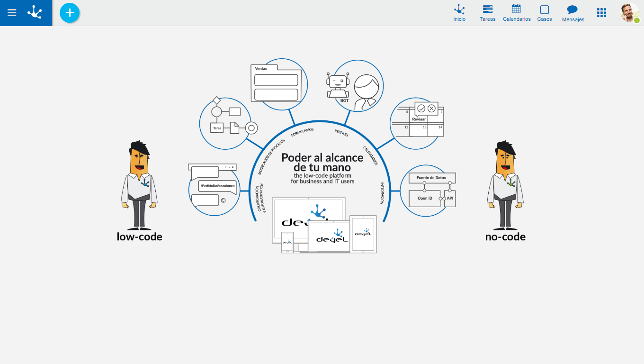Click the CALENDARIOS arc label
Screen dimensions: 644x364
pos(370,155)
